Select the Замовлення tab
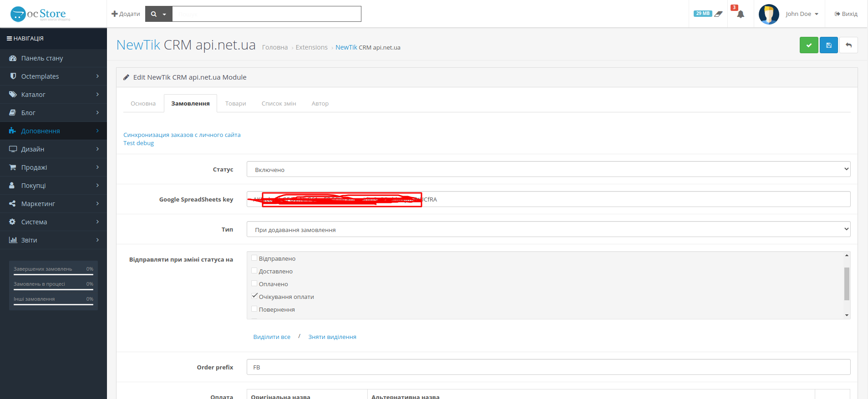The width and height of the screenshot is (868, 399). (190, 103)
